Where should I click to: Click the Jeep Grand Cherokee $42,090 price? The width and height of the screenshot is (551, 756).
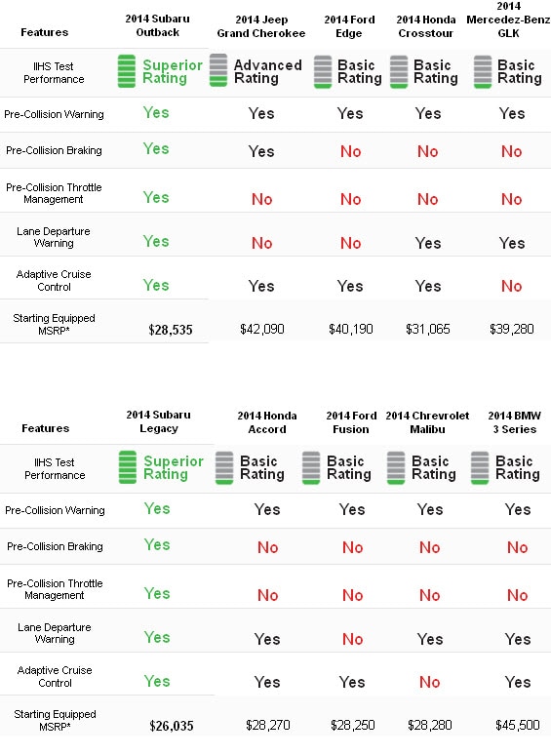[x=261, y=330]
